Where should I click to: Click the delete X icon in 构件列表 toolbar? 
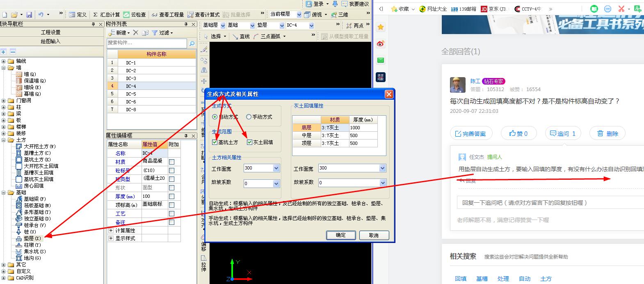pyautogui.click(x=136, y=32)
